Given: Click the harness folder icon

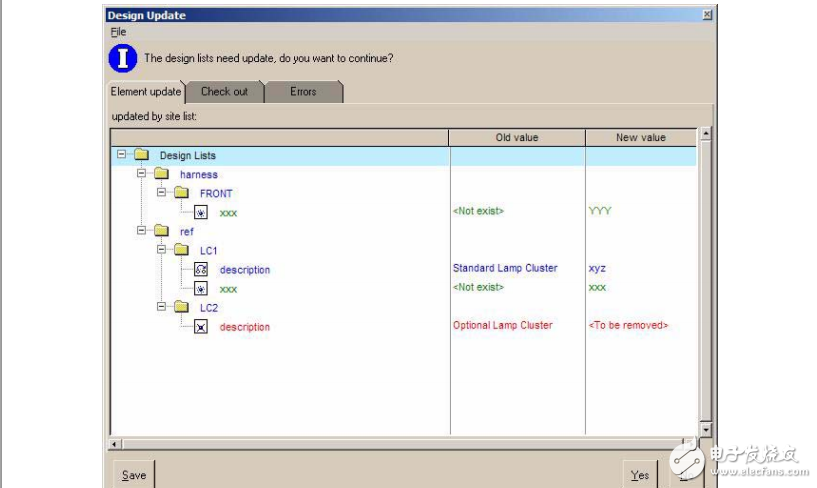Looking at the screenshot, I should (161, 175).
